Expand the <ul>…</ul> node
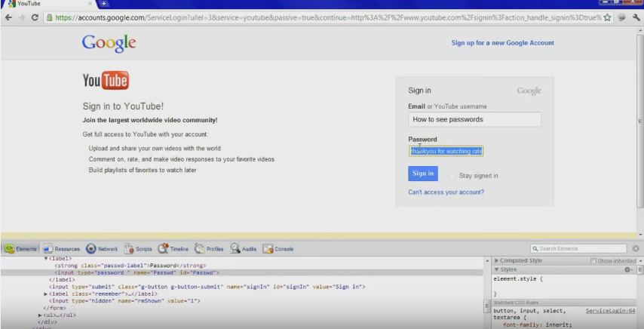Viewport: 644px width, 329px height. [40, 315]
